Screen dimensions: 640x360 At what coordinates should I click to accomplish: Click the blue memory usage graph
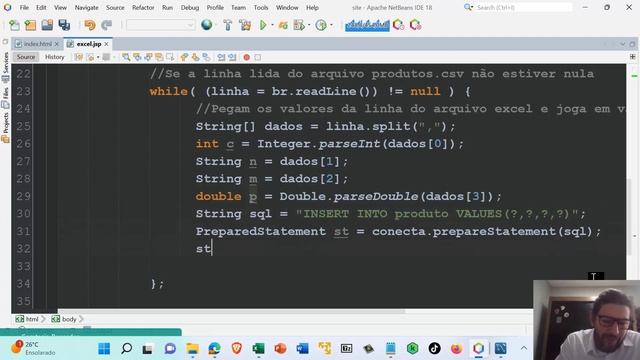[x=367, y=25]
